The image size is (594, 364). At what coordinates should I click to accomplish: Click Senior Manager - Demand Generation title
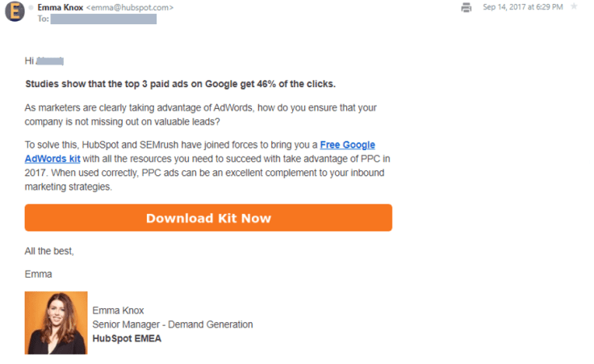click(x=173, y=324)
